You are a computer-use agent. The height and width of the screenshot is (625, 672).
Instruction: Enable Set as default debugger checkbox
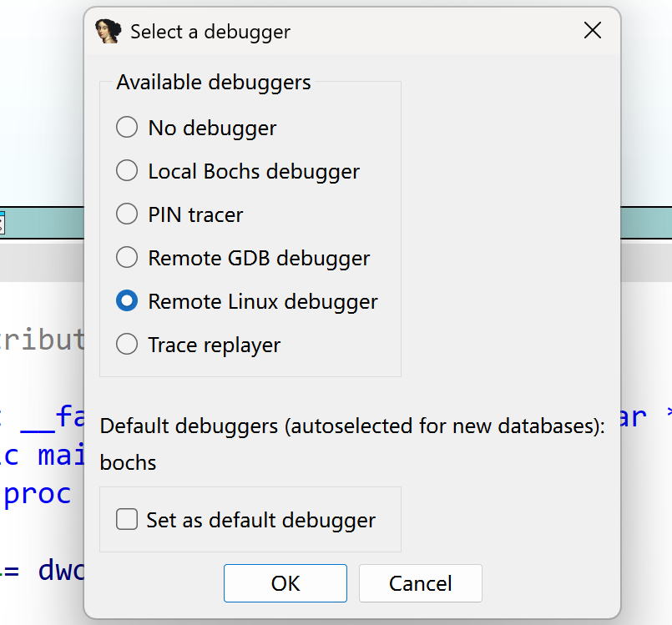[127, 520]
